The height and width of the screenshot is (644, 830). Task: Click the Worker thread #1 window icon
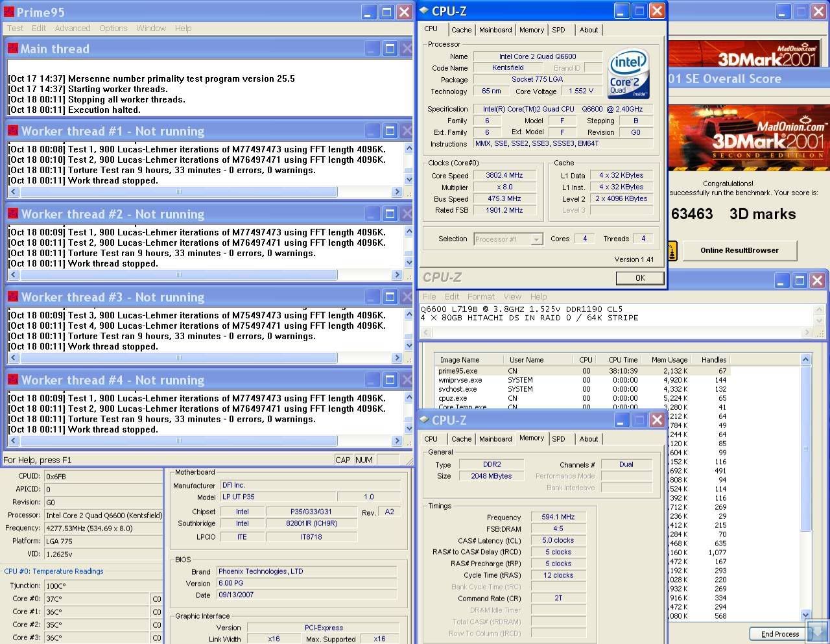(x=13, y=130)
